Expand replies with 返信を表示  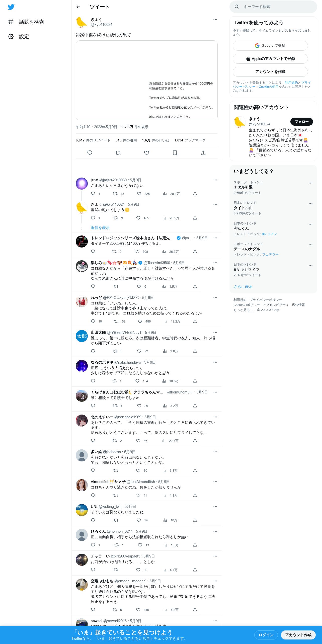[x=100, y=228]
